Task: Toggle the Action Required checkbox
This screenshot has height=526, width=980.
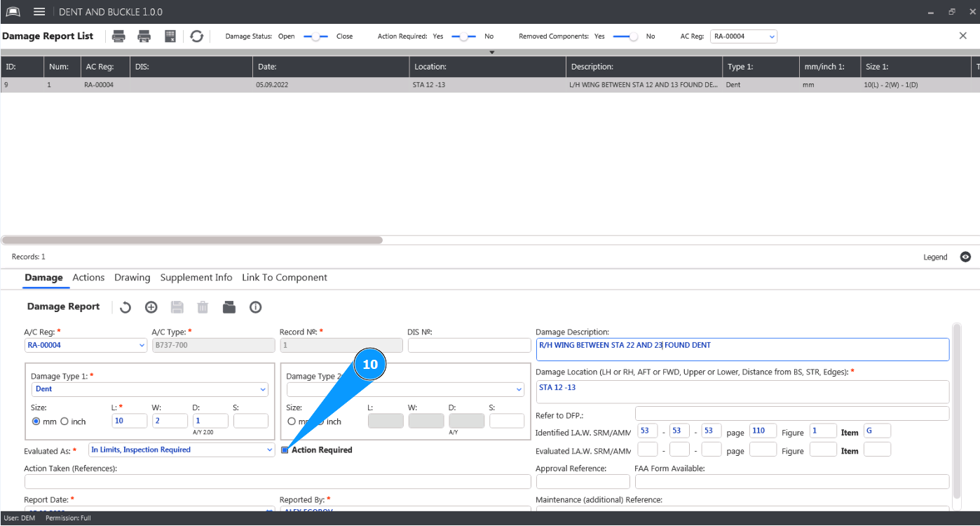Action: 285,450
